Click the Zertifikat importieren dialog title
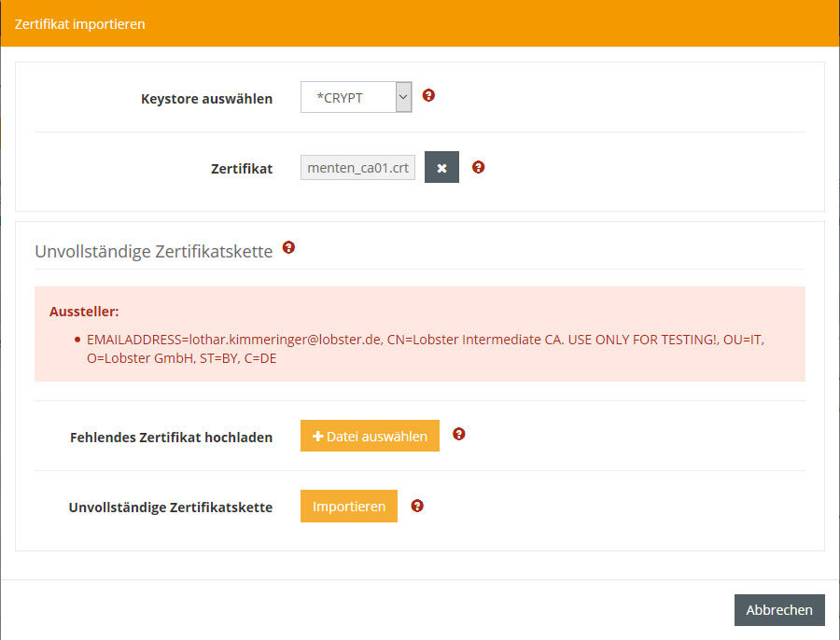Image resolution: width=840 pixels, height=640 pixels. point(79,23)
